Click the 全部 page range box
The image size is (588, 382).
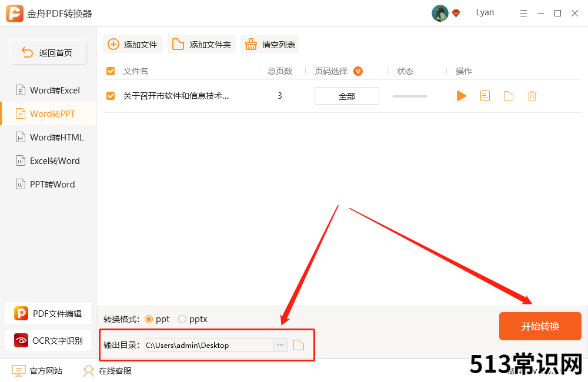[347, 96]
